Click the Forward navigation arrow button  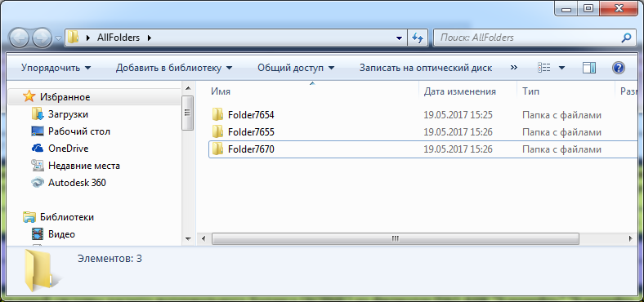click(x=42, y=38)
